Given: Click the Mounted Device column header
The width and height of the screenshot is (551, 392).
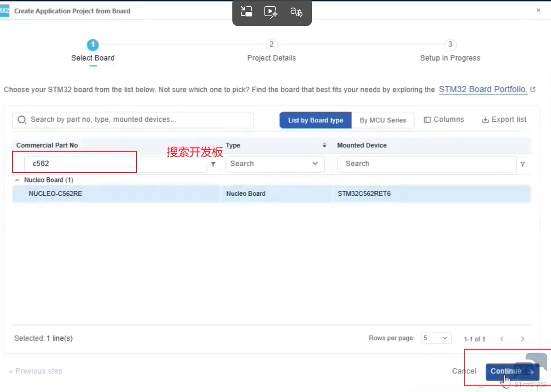Looking at the screenshot, I should pyautogui.click(x=362, y=145).
